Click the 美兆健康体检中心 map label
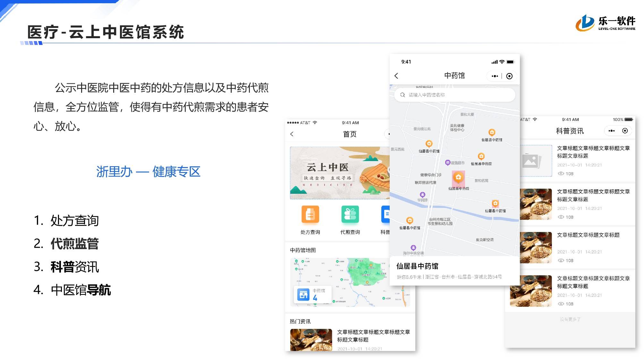 (457, 128)
